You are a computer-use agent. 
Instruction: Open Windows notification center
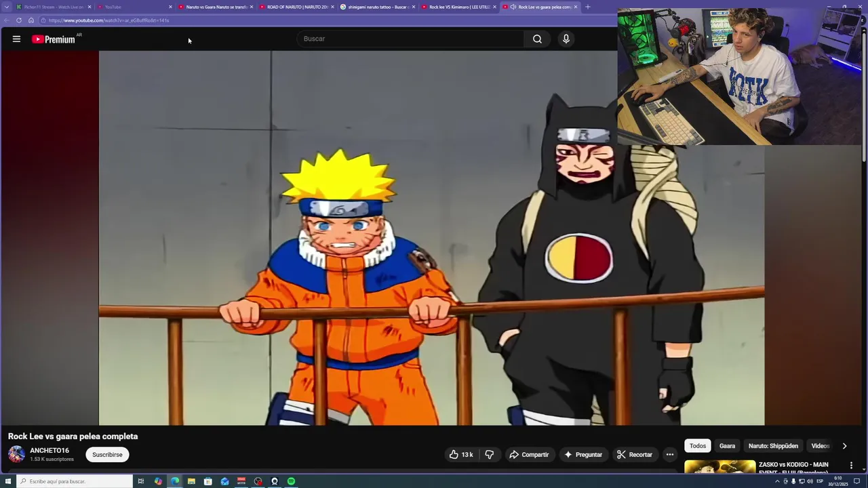tap(857, 481)
